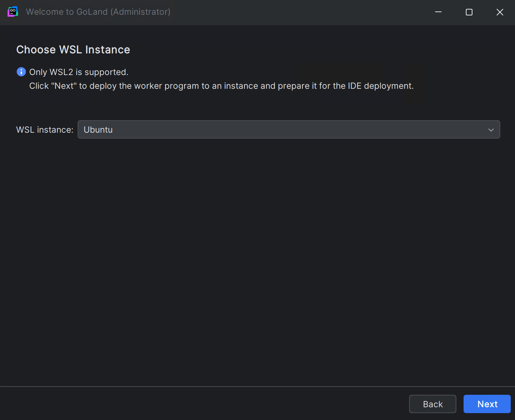Open the WSL instance combo box middle area
Screen dimensions: 515x420
(x=288, y=130)
